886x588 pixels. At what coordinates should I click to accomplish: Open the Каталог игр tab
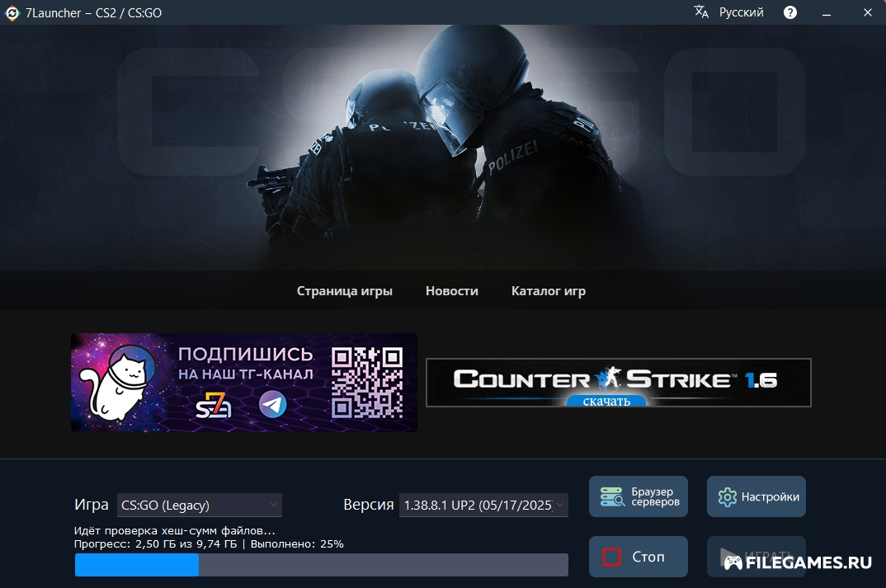point(548,291)
